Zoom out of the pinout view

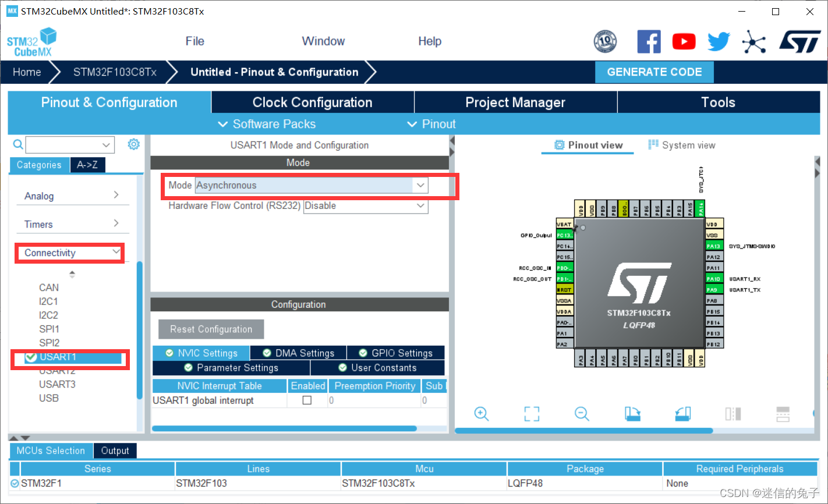582,414
